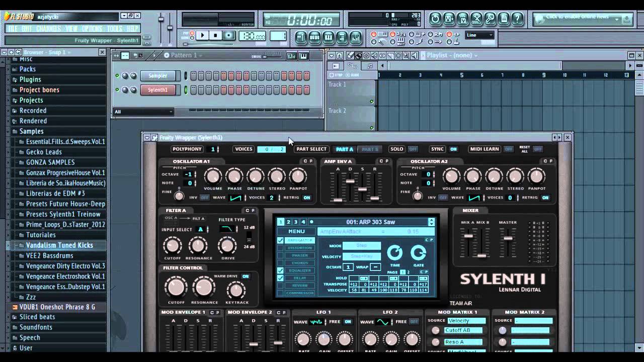This screenshot has width=644, height=362.
Task: Toggle LFO 2 FREE off switch
Action: 414,322
